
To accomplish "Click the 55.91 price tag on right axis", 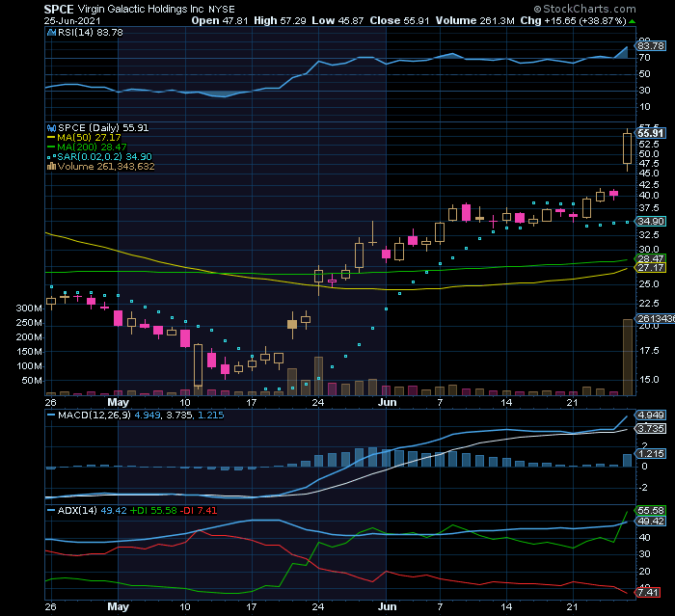I will point(651,133).
